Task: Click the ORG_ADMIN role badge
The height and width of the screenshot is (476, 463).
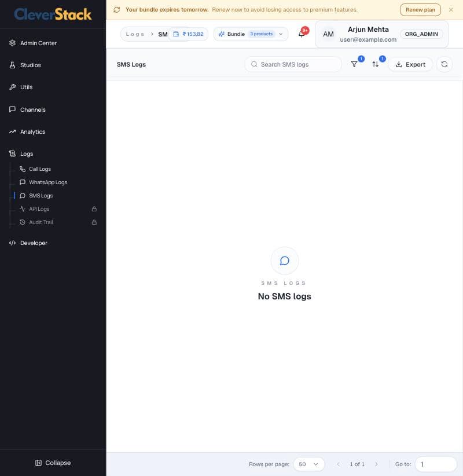Action: 421,34
